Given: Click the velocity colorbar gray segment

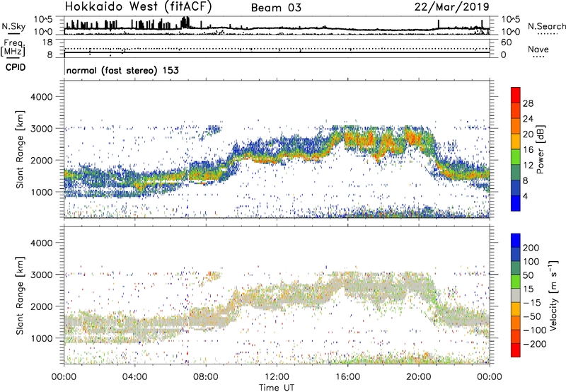Looking at the screenshot, I should (516, 295).
